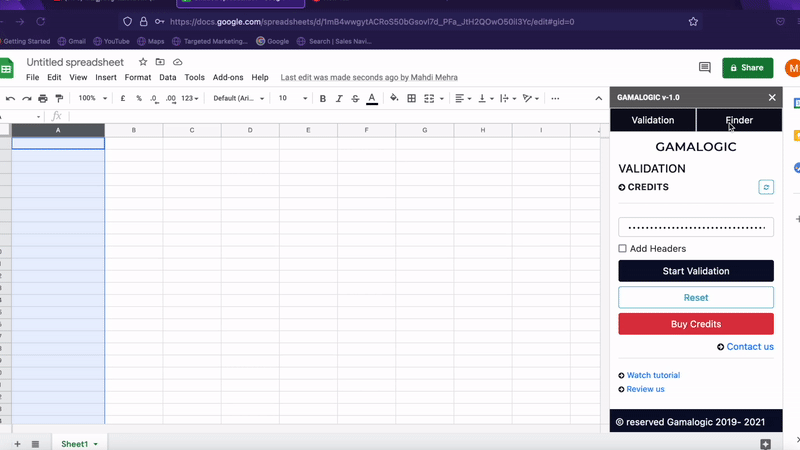The width and height of the screenshot is (800, 450).
Task: Open the Borders tool
Action: pyautogui.click(x=411, y=98)
